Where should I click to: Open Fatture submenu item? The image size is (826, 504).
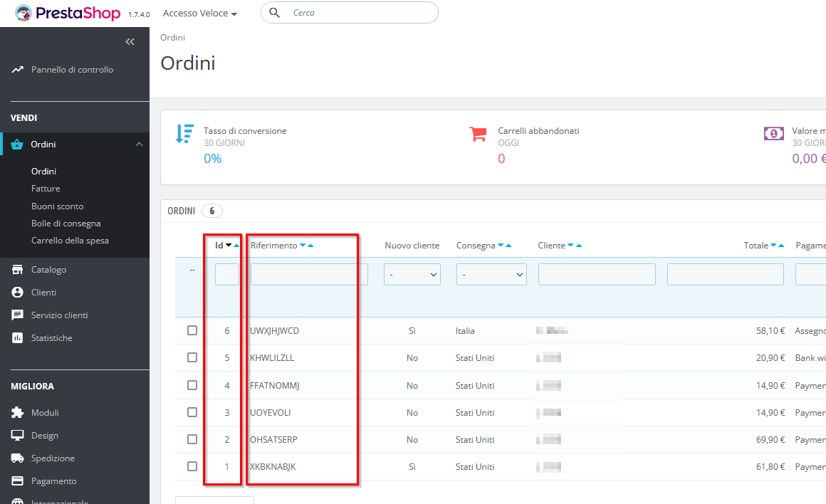click(46, 189)
